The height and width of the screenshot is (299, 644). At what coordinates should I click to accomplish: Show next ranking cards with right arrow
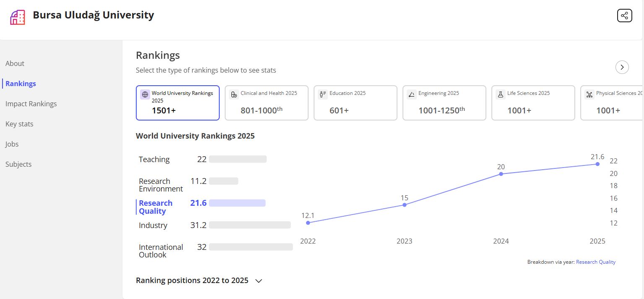pos(622,67)
